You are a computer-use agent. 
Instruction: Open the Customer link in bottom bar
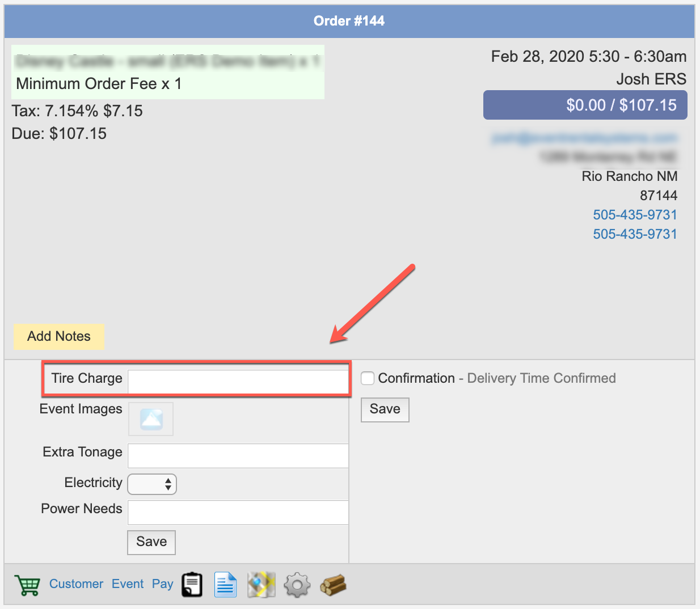coord(76,584)
